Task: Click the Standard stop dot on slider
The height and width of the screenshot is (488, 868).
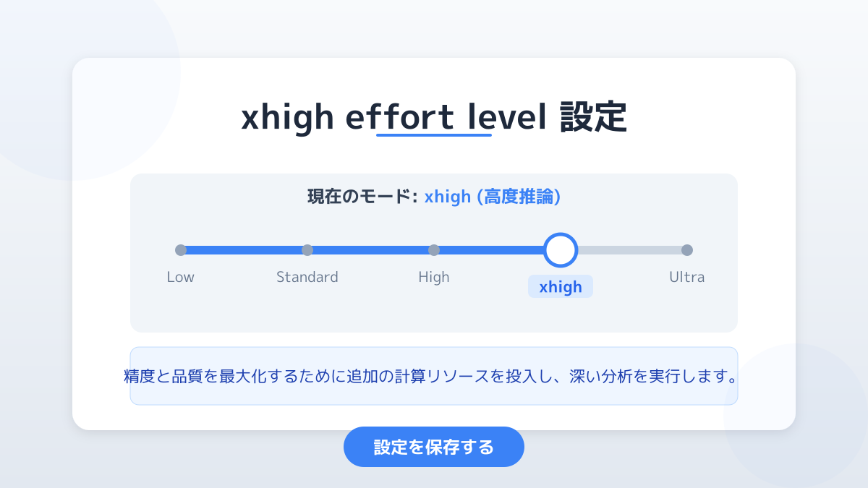Action: 307,250
